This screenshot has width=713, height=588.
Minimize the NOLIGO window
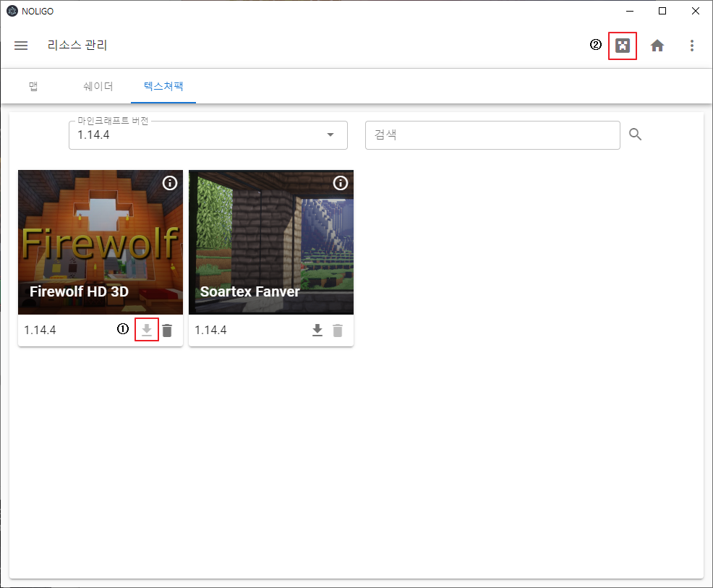630,11
